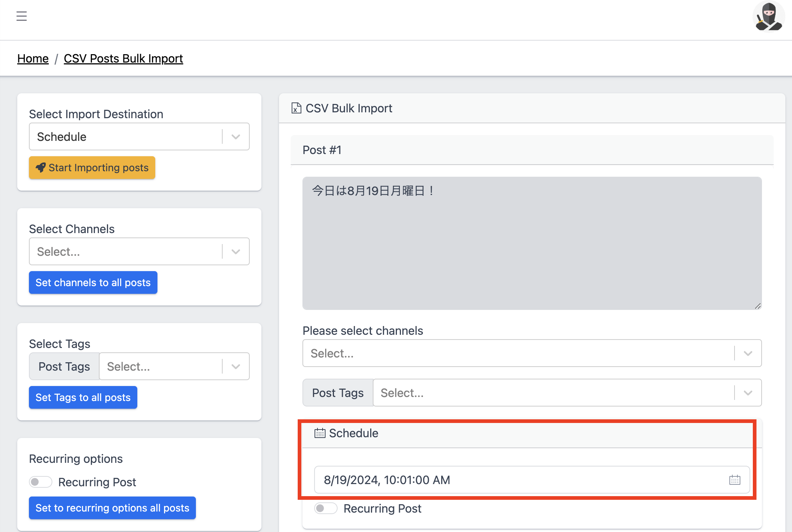Image resolution: width=792 pixels, height=532 pixels.
Task: Click the CSV file icon beside CSV Bulk Import
Action: pyautogui.click(x=296, y=108)
